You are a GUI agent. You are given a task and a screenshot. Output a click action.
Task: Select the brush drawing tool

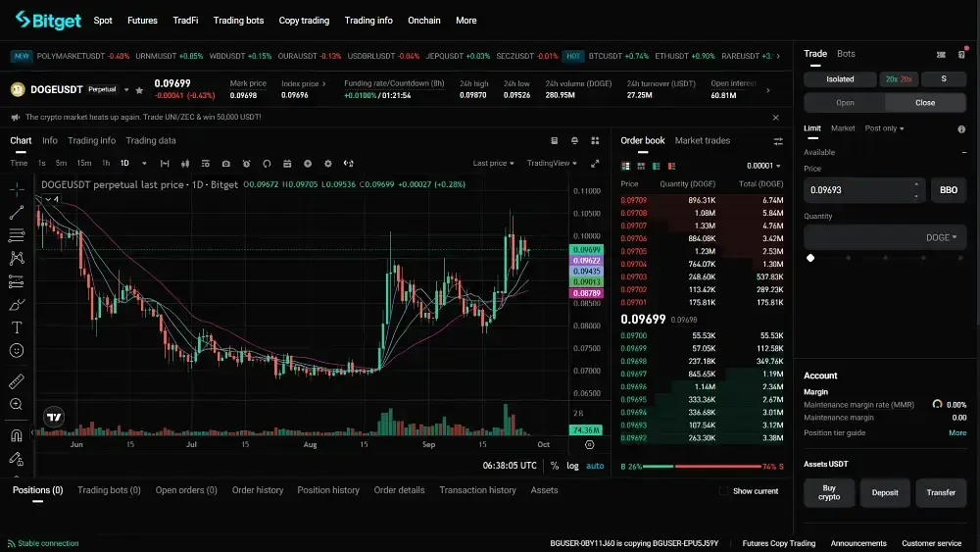tap(17, 305)
